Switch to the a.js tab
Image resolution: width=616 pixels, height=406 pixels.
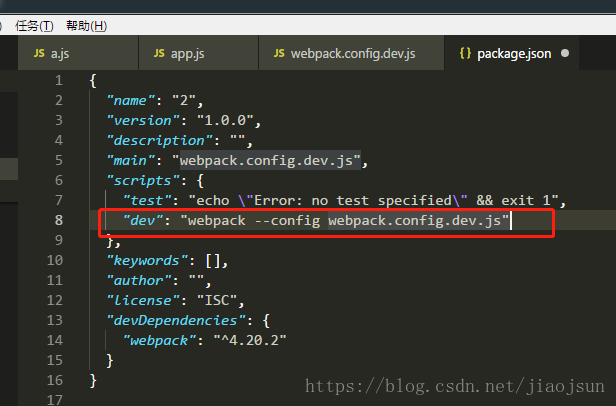point(78,53)
